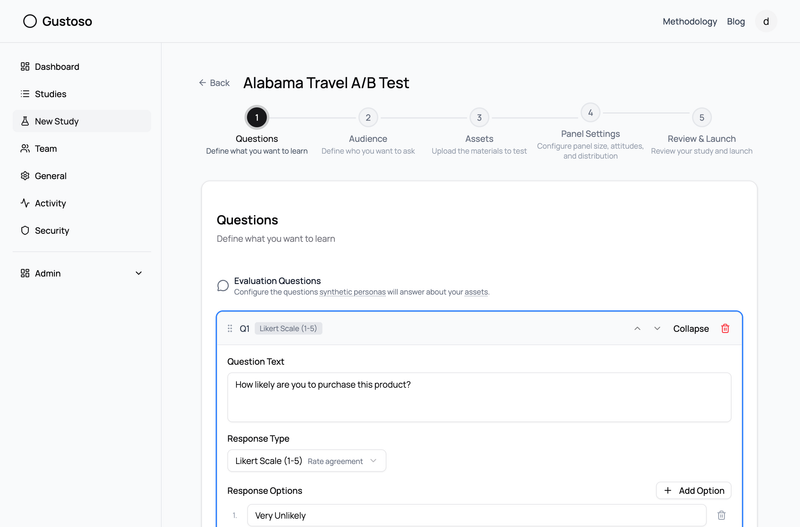Click into the Question Text field

[479, 397]
